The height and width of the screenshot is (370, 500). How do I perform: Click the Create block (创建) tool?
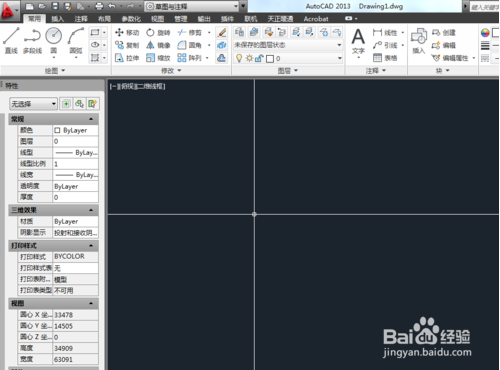[x=444, y=32]
